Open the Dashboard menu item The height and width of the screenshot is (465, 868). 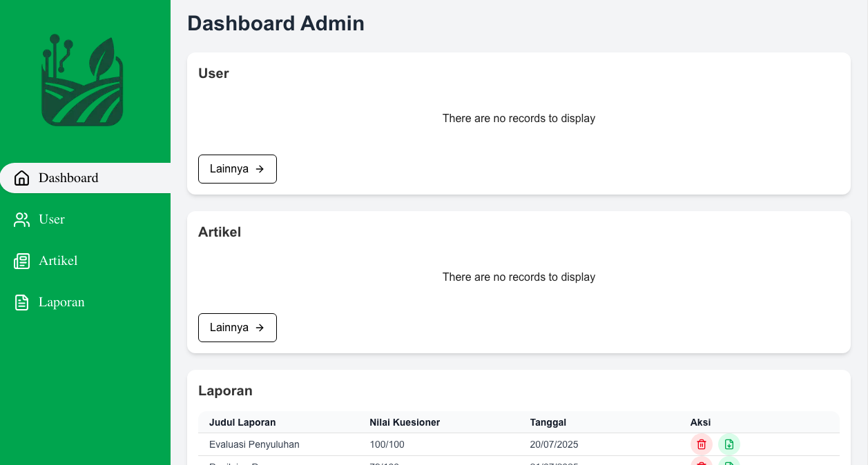click(68, 178)
